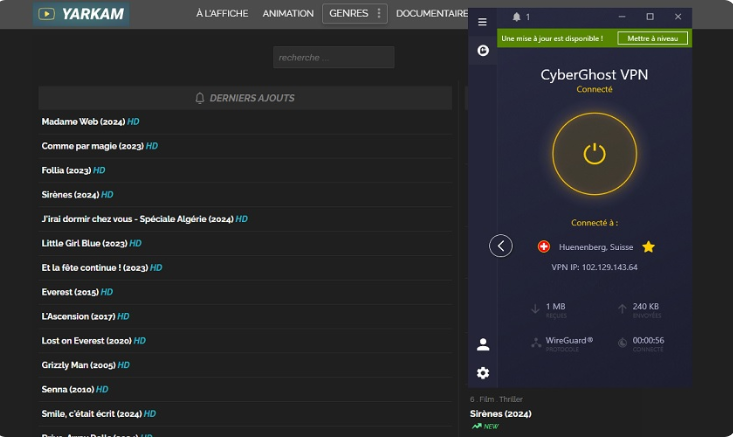Select Huenenberg, Suisse server location

point(595,246)
